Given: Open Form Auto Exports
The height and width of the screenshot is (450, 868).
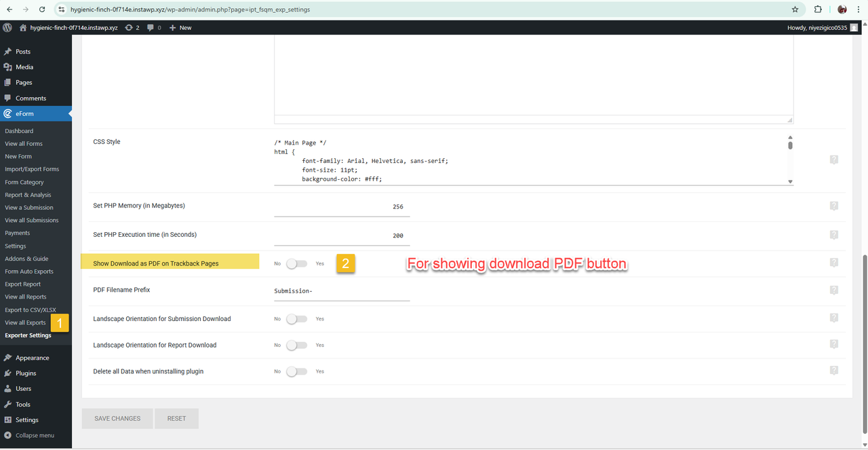Looking at the screenshot, I should click(29, 271).
